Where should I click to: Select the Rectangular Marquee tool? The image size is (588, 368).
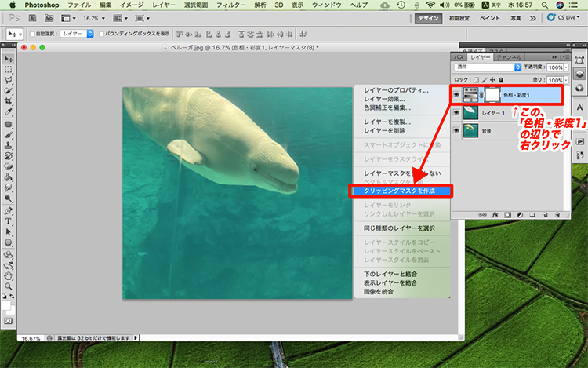point(9,70)
